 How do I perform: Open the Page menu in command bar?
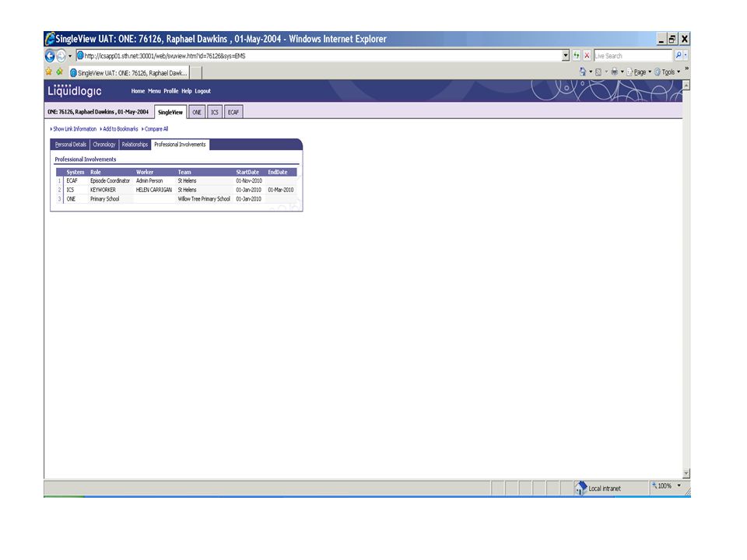(x=639, y=72)
